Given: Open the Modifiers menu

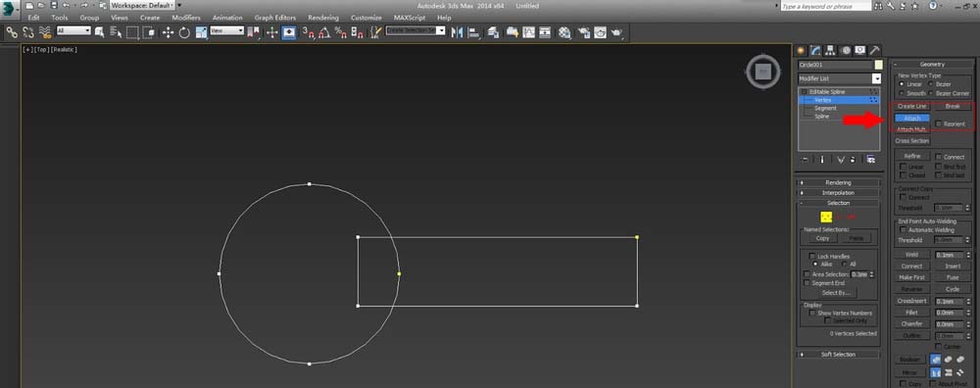Looking at the screenshot, I should [x=186, y=18].
